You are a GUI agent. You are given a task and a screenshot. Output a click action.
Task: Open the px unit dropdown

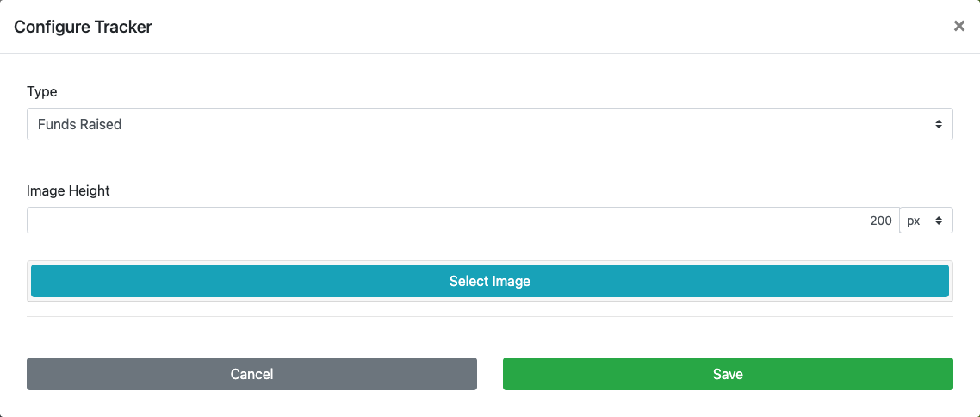(926, 221)
